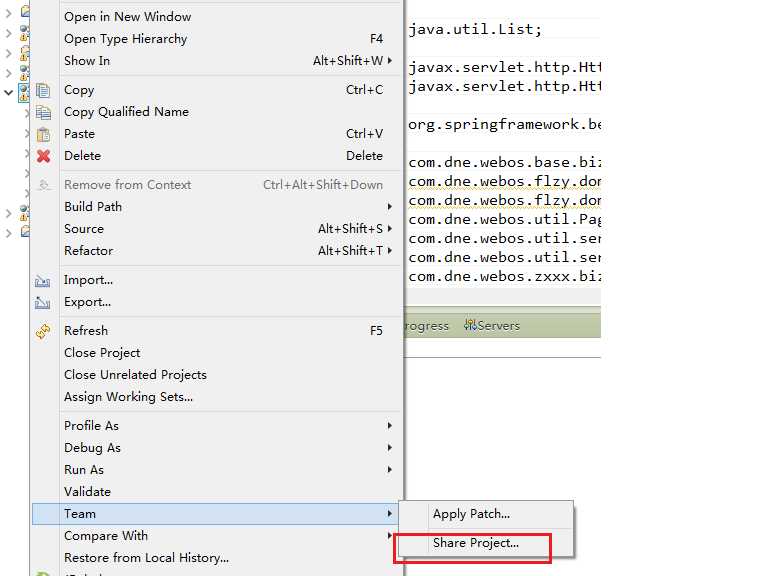The height and width of the screenshot is (576, 768).
Task: Expand the Run As submenu arrow
Action: (389, 469)
